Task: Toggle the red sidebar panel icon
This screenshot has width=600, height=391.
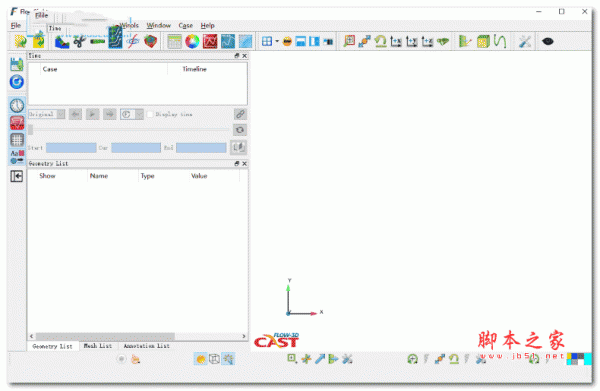Action: click(17, 123)
